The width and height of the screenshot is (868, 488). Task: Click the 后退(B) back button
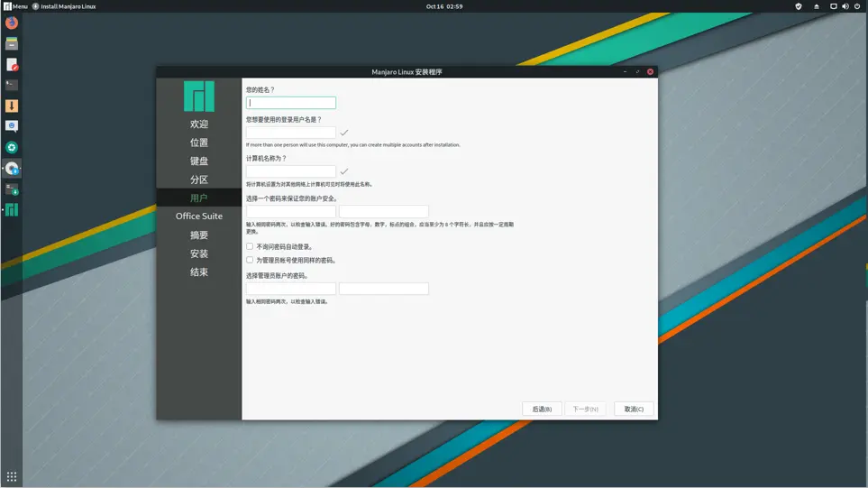coord(542,409)
